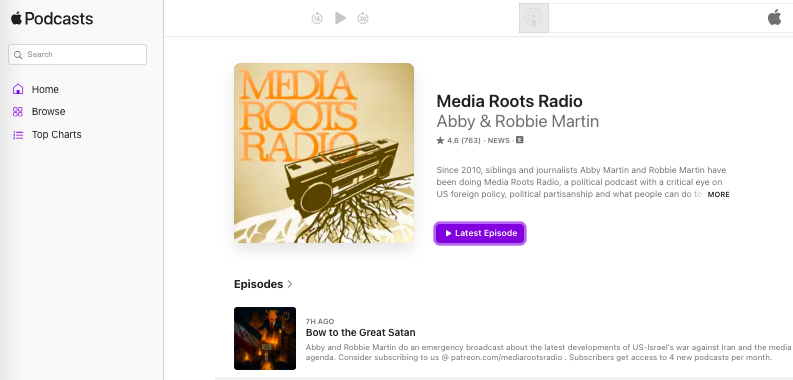This screenshot has height=380, width=793.
Task: Play the Latest Episode
Action: pos(480,233)
